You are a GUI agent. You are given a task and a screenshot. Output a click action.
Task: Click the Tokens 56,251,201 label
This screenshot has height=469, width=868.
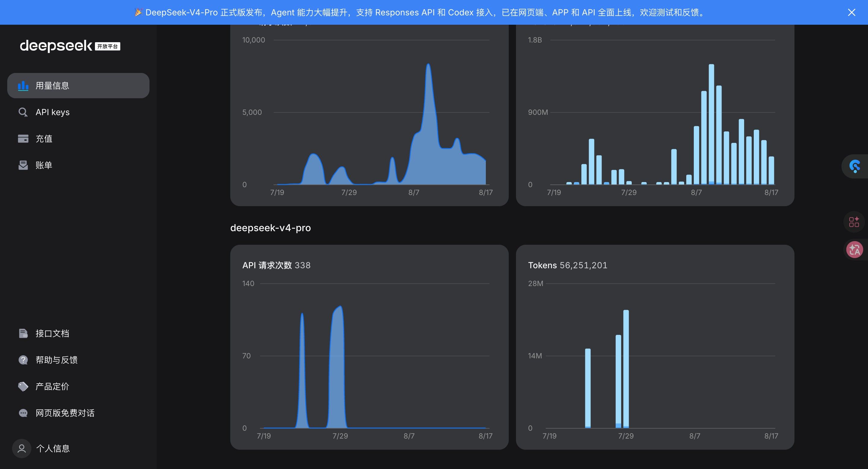[x=568, y=265]
